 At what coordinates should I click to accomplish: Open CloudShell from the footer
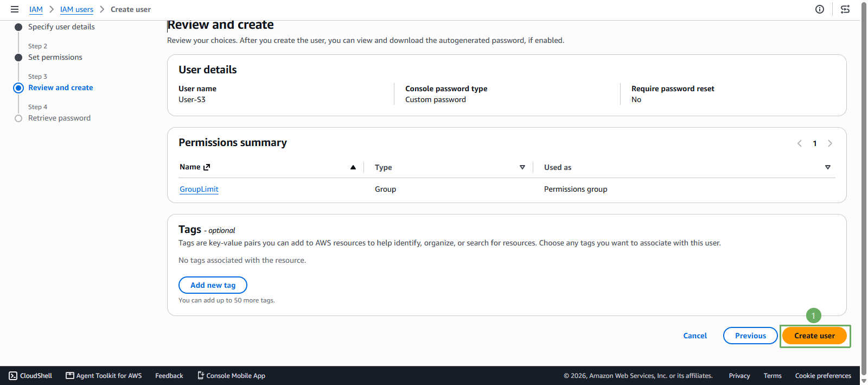[30, 376]
